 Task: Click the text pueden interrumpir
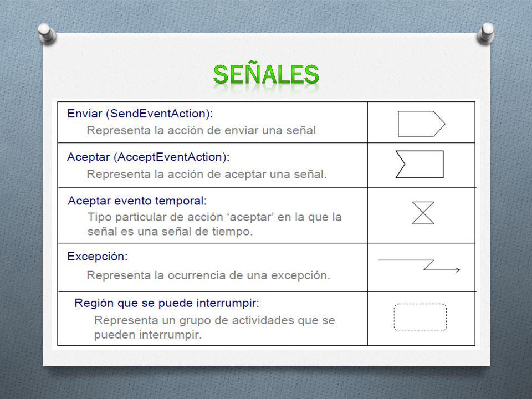[x=148, y=335]
